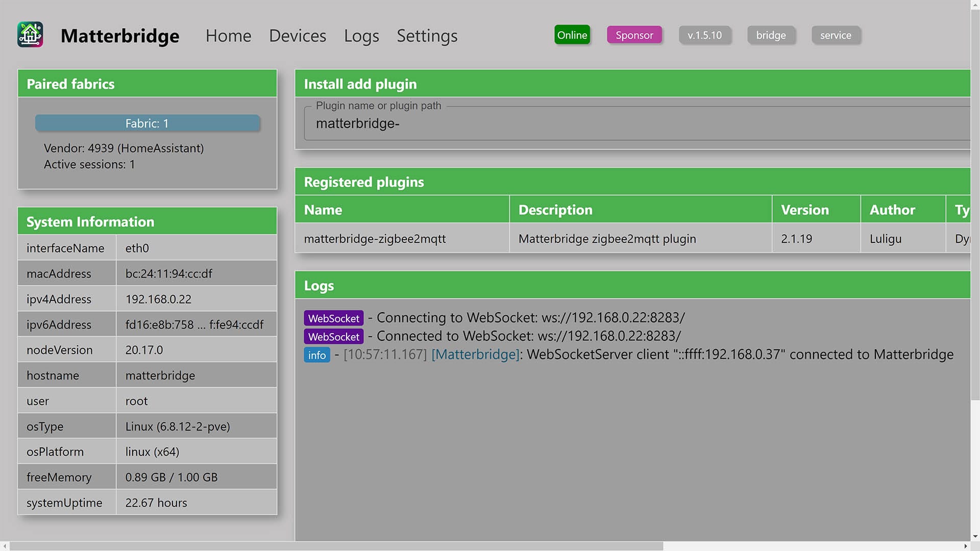Click the green Online status badge

tap(572, 35)
